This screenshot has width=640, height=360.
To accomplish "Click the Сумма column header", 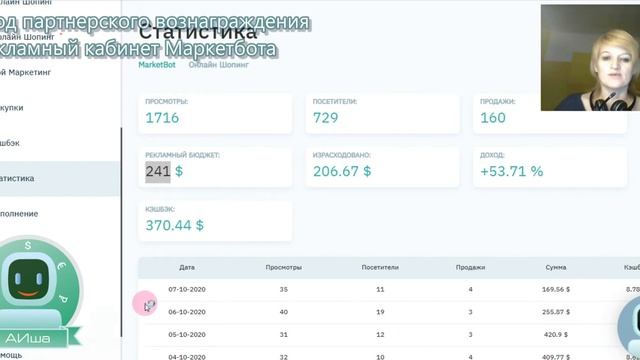I will point(556,268).
